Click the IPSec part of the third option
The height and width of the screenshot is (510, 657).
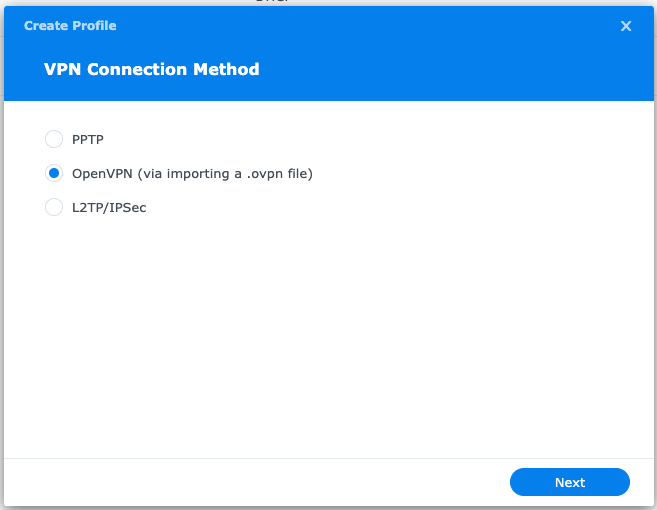point(128,207)
